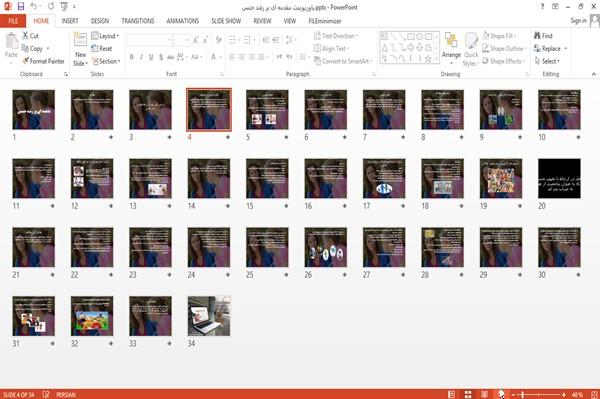
Task: Add a New Slide
Action: (x=80, y=49)
